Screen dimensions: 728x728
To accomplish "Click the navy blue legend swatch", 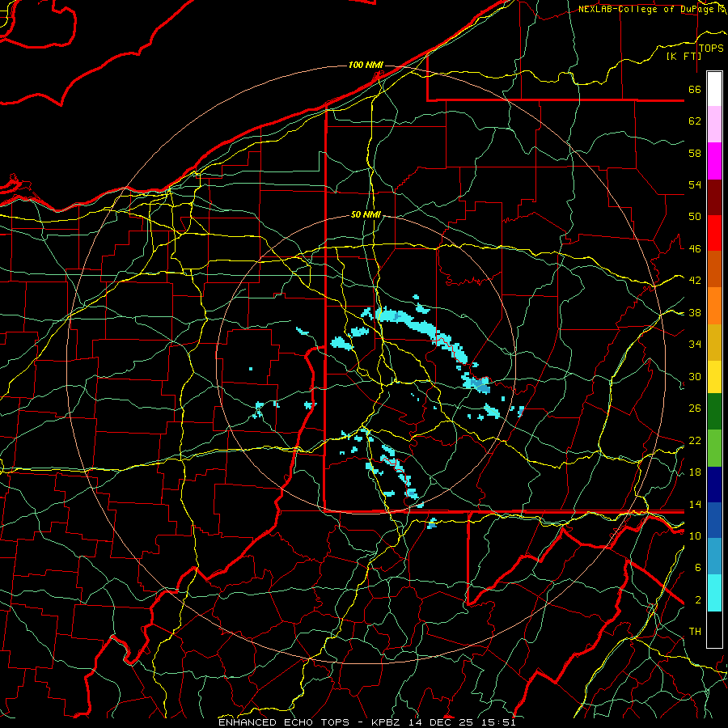I will [714, 485].
